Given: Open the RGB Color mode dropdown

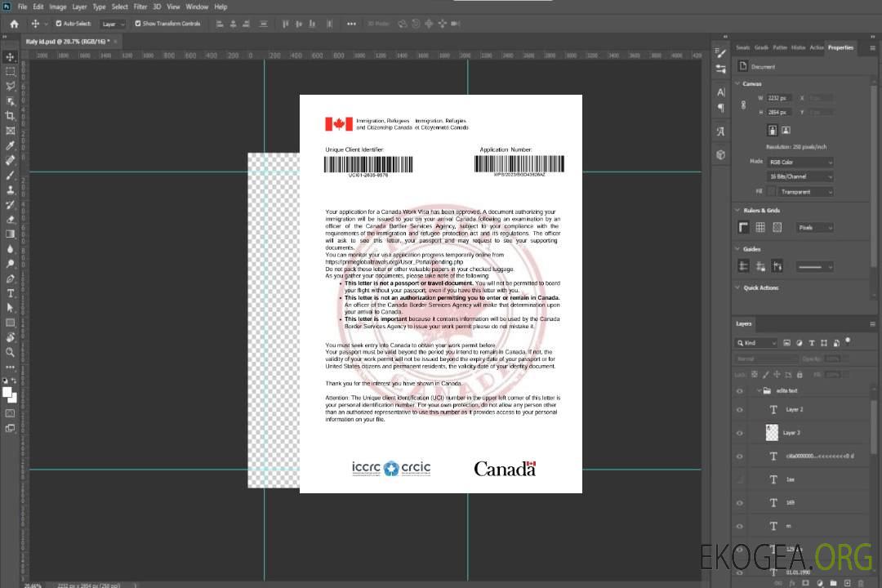Looking at the screenshot, I should pos(800,162).
